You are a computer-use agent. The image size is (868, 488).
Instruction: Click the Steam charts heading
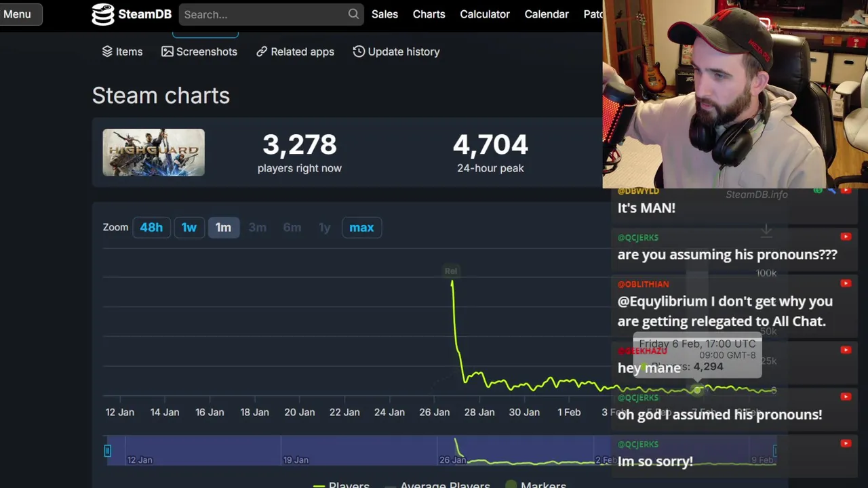pos(161,96)
